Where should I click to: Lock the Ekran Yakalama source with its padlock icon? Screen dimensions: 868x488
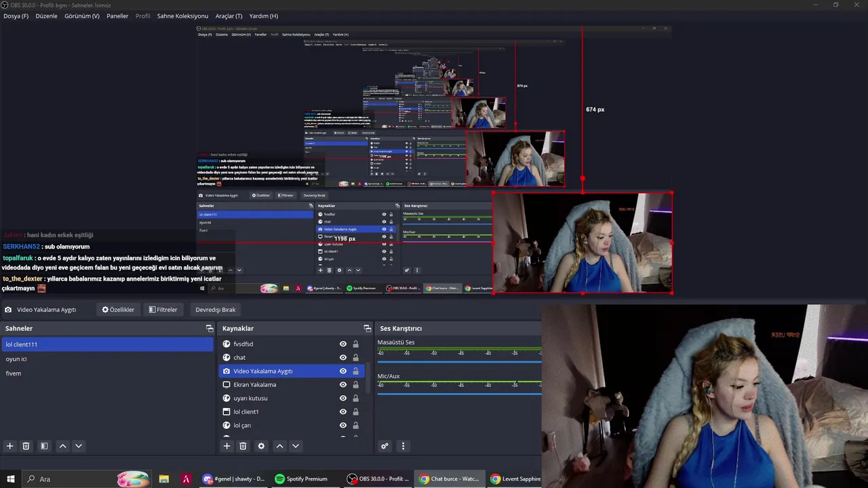click(355, 385)
